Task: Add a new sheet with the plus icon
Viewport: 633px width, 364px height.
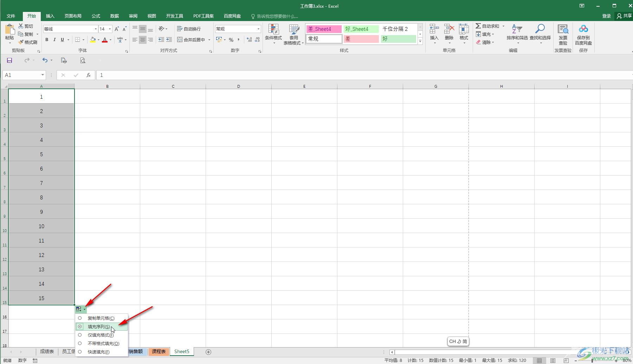Action: 208,352
